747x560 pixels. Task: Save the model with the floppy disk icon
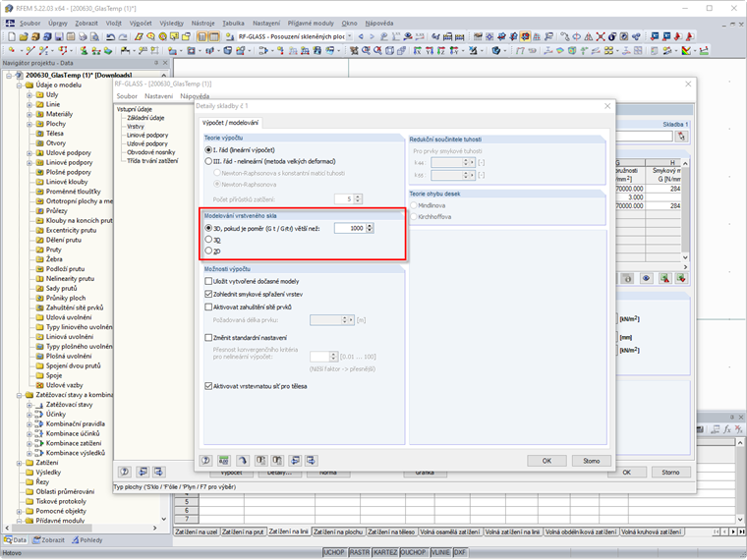59,36
